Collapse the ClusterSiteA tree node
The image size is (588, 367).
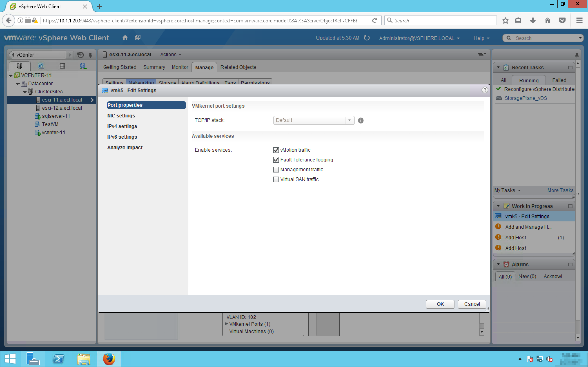[x=24, y=92]
